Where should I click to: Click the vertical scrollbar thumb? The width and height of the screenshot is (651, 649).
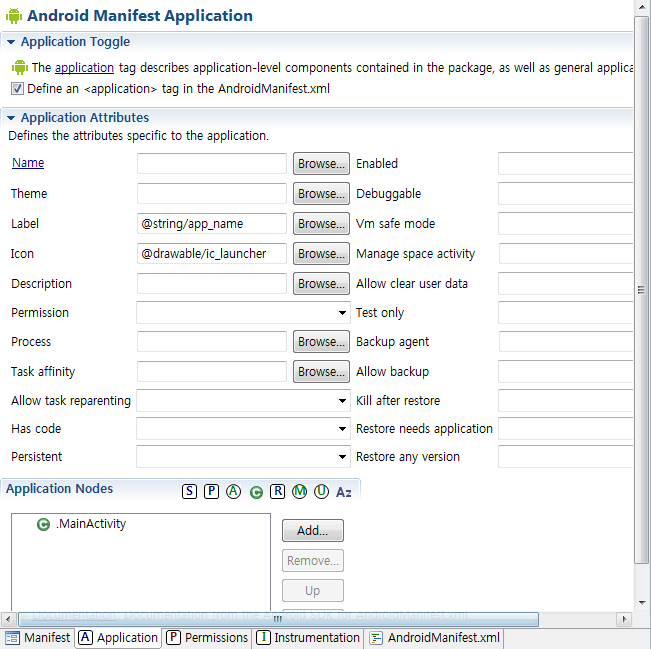(x=641, y=290)
